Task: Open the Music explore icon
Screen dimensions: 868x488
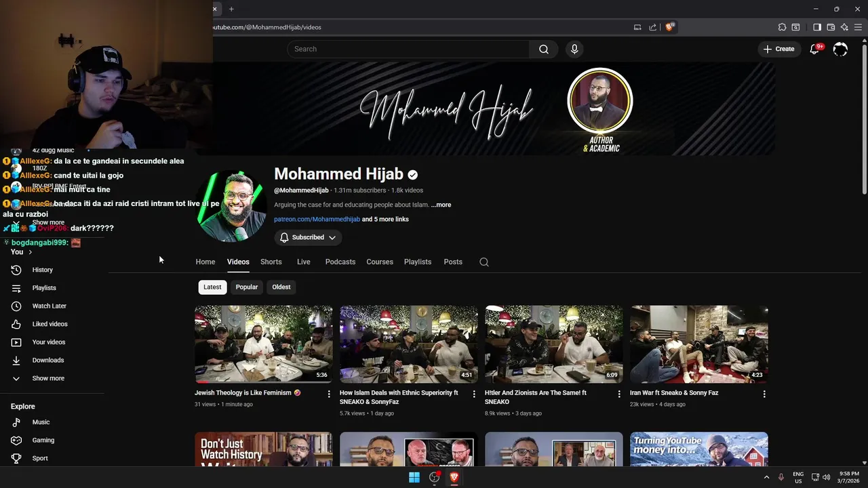Action: point(16,422)
